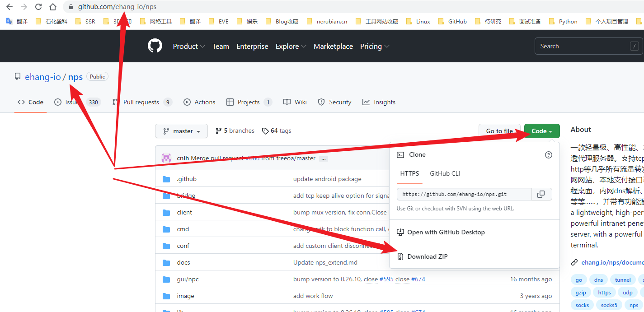Open the image folder

tap(185, 296)
